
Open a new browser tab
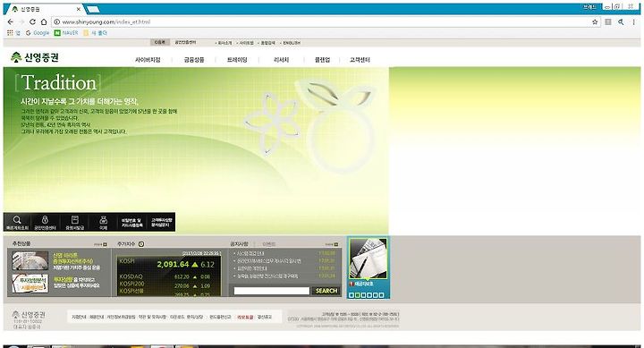(93, 9)
